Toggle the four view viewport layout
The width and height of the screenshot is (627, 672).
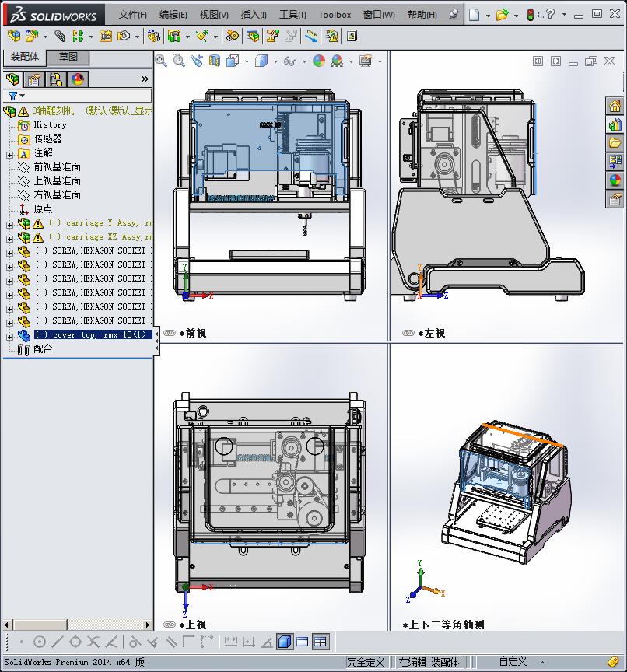321,642
